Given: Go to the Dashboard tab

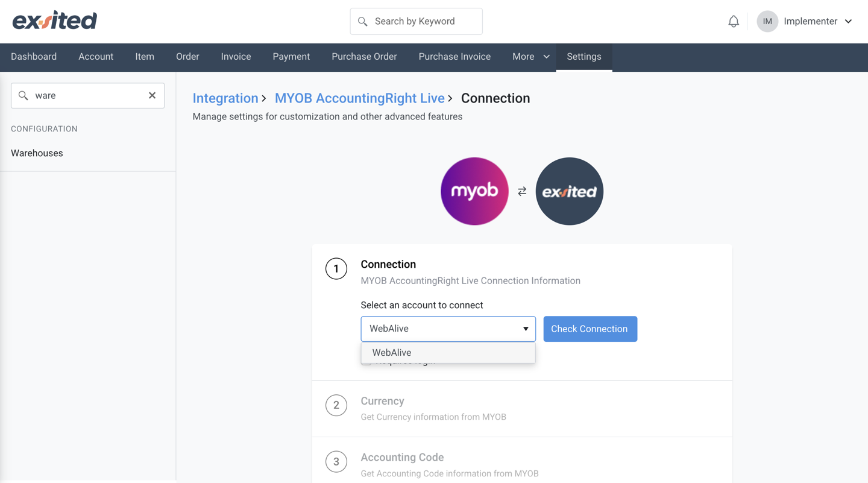Looking at the screenshot, I should pos(34,57).
